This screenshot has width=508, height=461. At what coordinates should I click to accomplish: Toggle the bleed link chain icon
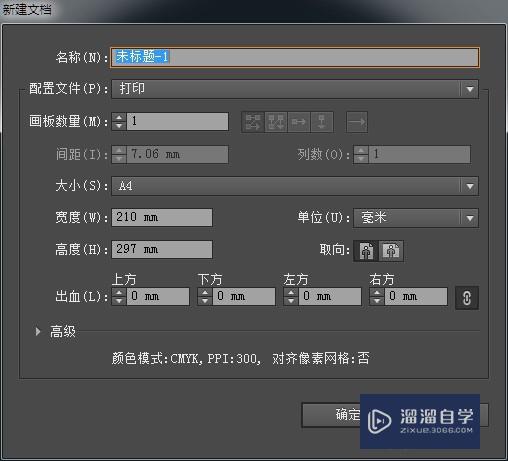(467, 298)
